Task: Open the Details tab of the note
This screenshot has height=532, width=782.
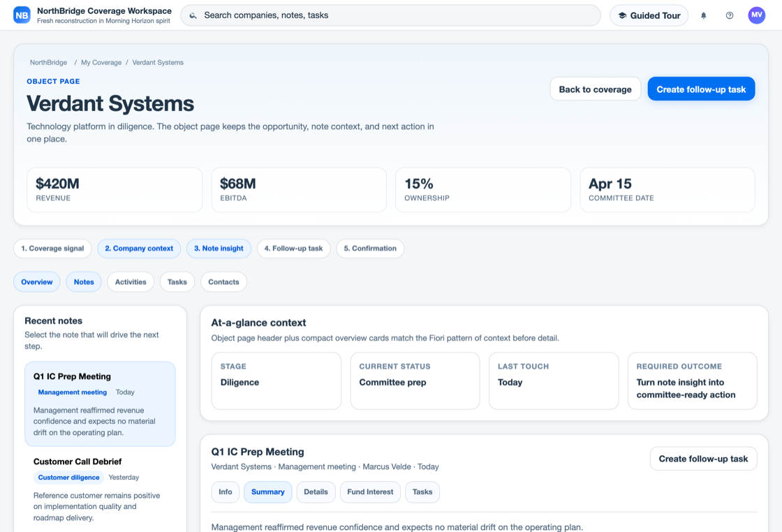Action: click(316, 492)
